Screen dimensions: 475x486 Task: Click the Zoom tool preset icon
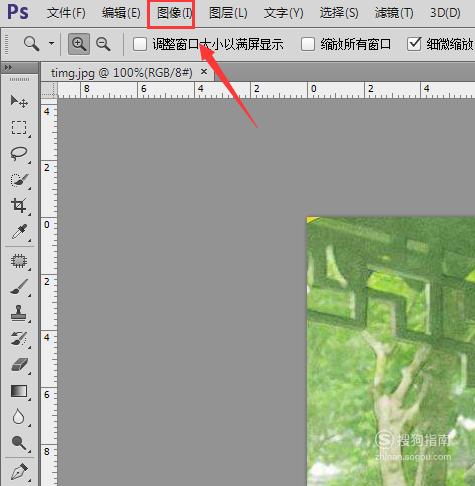coord(32,44)
